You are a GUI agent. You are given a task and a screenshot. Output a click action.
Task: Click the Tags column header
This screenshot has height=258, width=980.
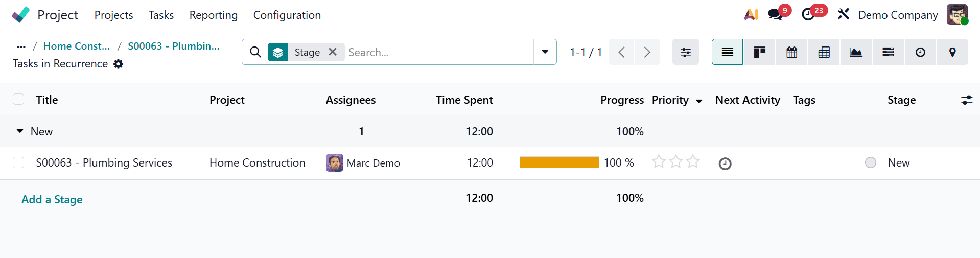click(x=804, y=100)
